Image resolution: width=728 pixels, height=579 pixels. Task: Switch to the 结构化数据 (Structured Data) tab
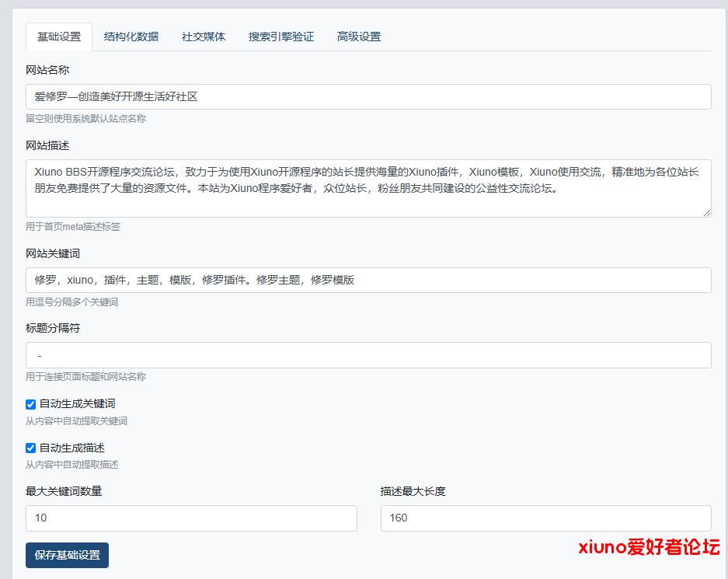coord(131,36)
